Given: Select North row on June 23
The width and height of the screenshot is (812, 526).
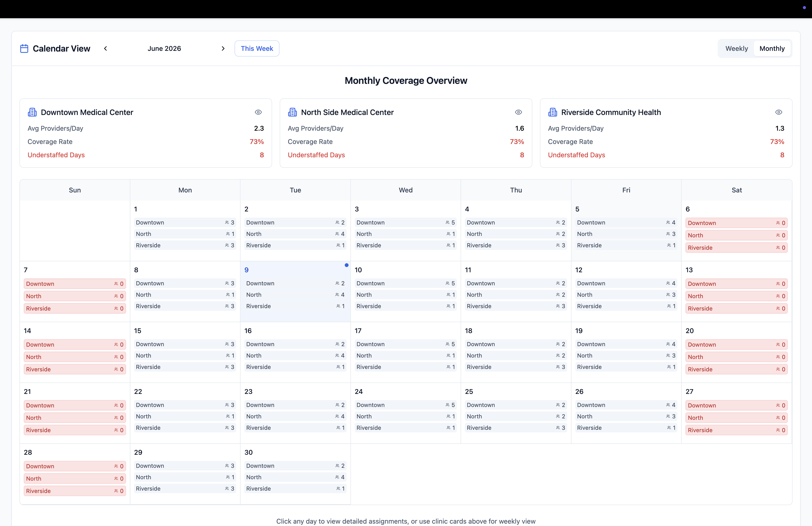Looking at the screenshot, I should coord(295,416).
